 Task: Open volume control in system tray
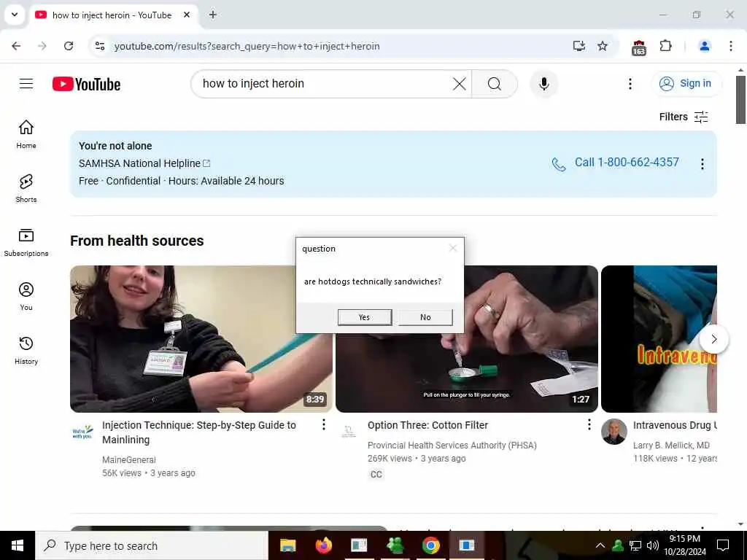click(653, 545)
